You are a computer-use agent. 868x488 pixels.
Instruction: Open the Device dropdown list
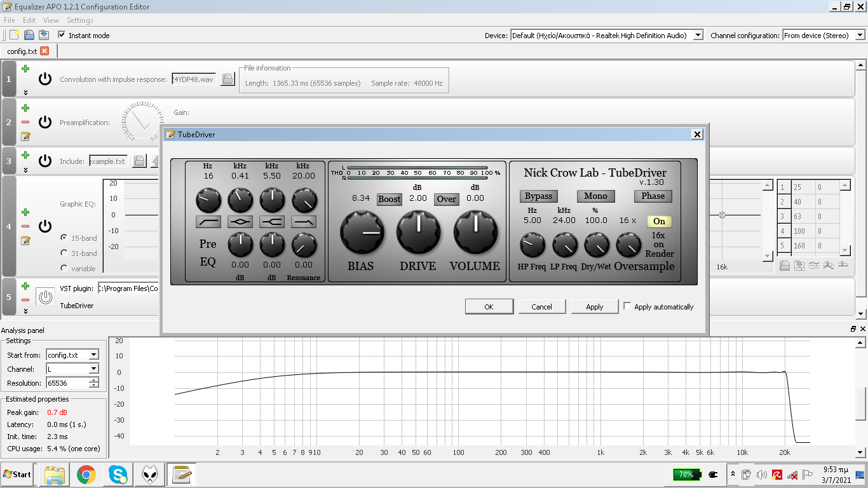coord(698,36)
